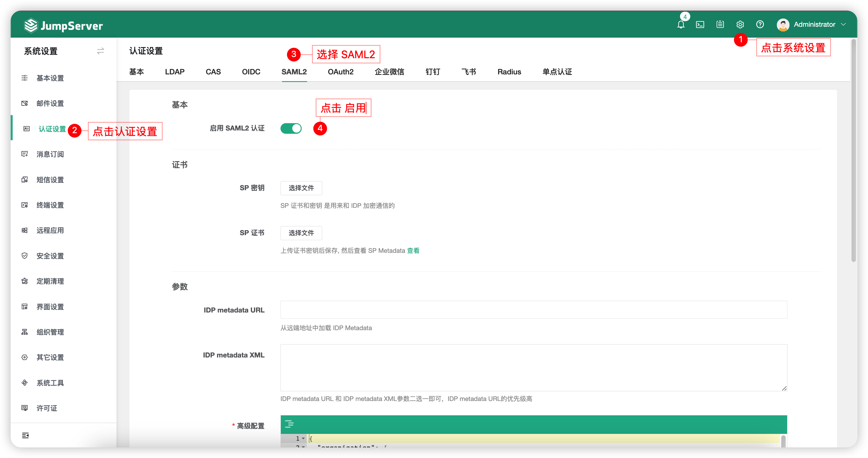Click the 邮件设置 envelope icon

tap(25, 103)
